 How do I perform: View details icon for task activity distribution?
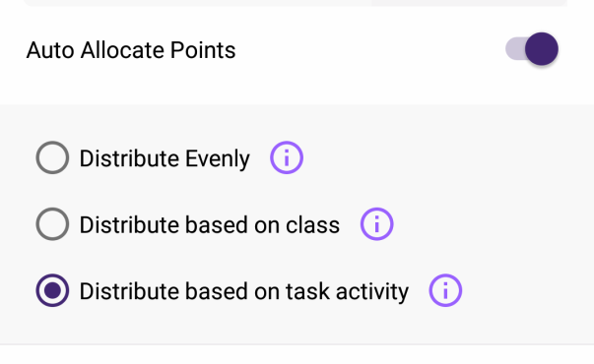click(x=445, y=290)
